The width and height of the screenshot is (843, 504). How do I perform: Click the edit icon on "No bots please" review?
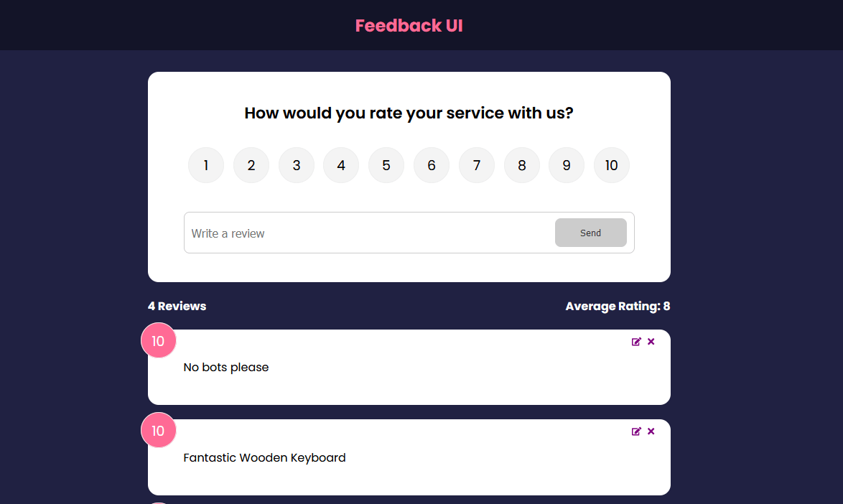click(635, 342)
